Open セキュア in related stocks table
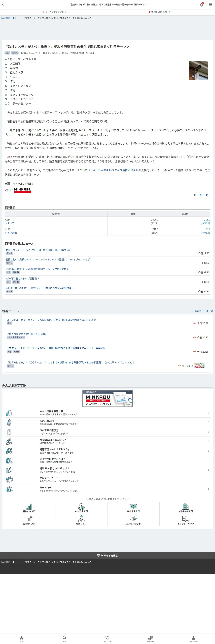Image resolution: width=215 pixels, height=644 pixels. [x=10, y=223]
